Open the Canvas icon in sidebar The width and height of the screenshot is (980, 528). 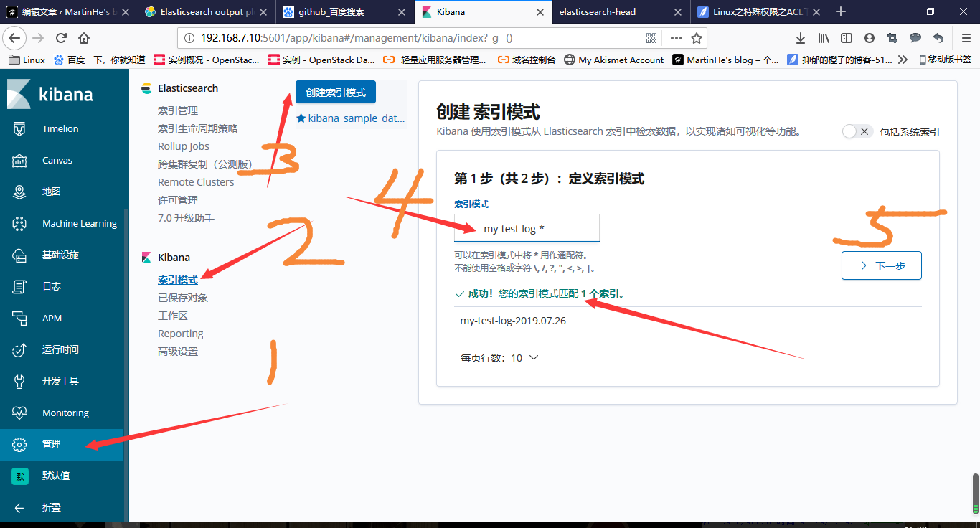point(19,161)
